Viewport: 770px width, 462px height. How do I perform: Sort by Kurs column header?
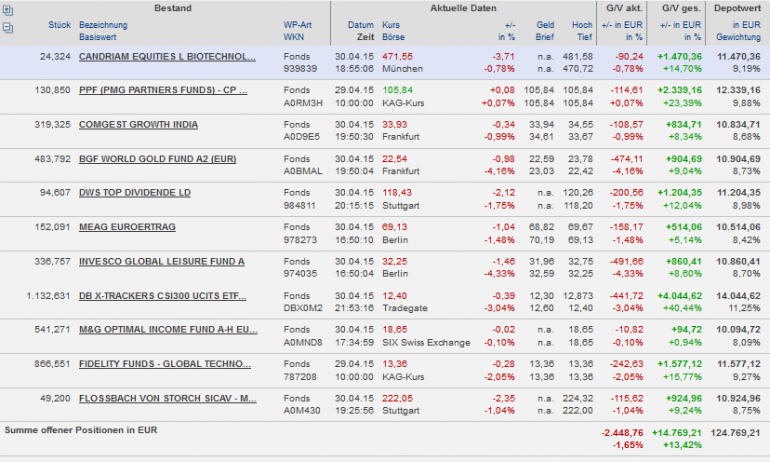pyautogui.click(x=391, y=25)
